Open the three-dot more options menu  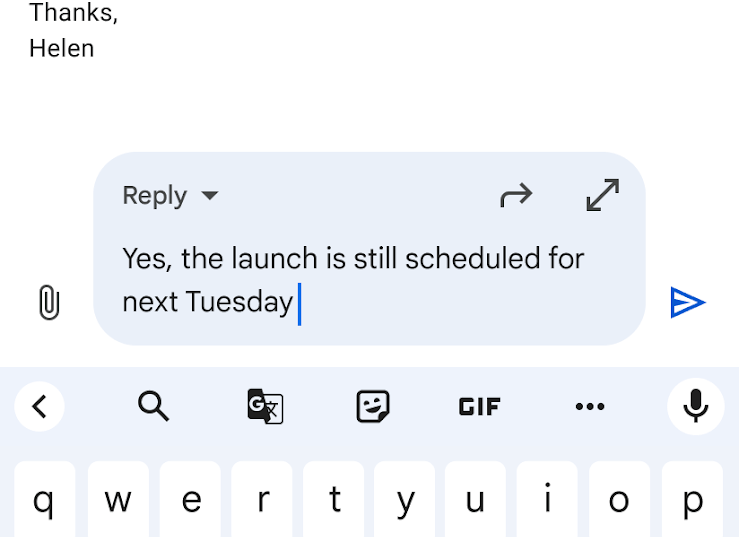[590, 406]
